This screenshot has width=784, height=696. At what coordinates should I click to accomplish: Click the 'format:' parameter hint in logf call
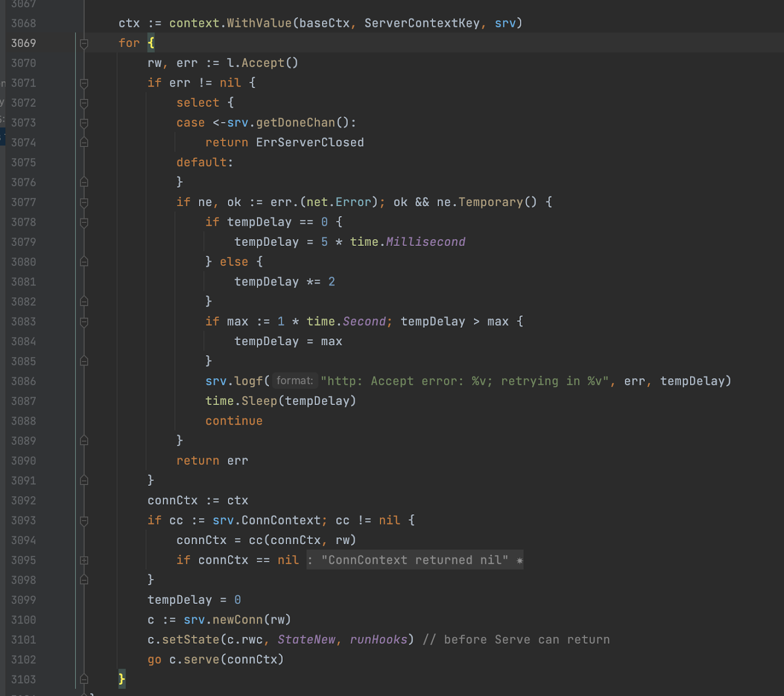294,381
